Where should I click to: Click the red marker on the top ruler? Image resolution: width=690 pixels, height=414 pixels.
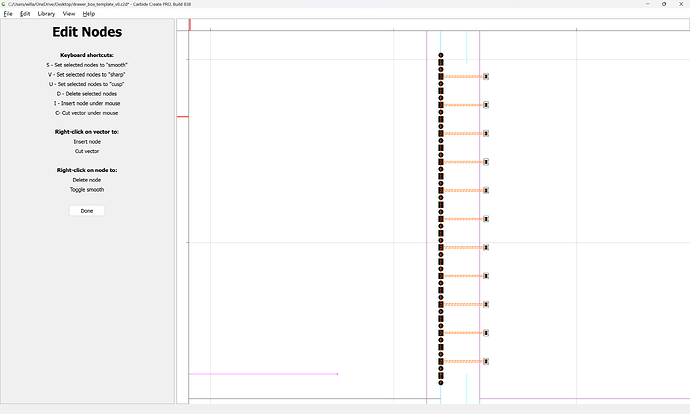(x=190, y=25)
